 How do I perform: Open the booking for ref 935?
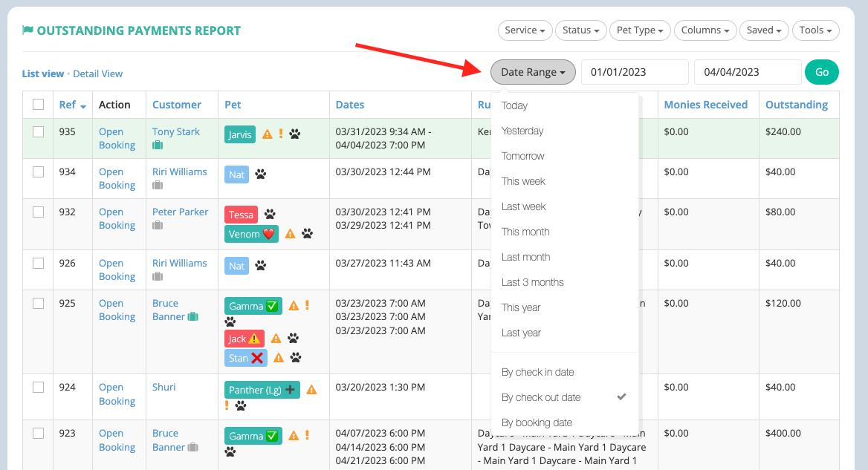click(117, 138)
